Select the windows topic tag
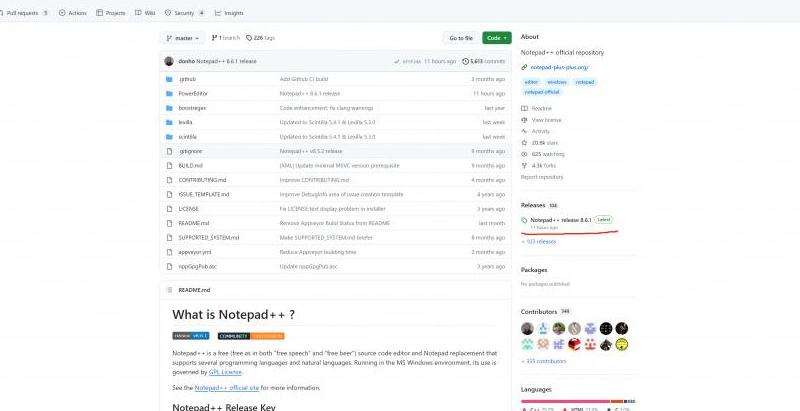 [556, 82]
